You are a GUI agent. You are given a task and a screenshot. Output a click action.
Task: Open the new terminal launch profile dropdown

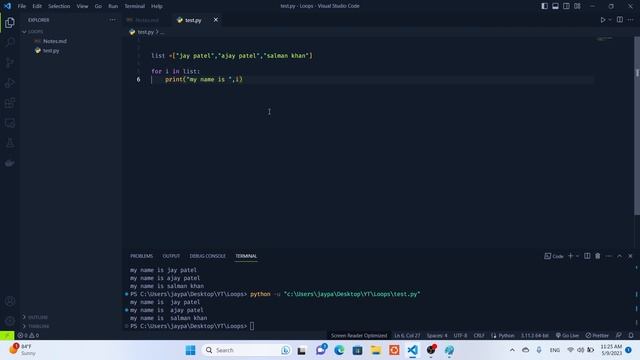pos(577,256)
